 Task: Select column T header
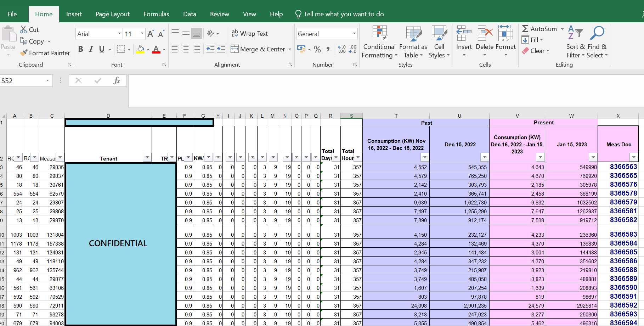click(x=396, y=116)
